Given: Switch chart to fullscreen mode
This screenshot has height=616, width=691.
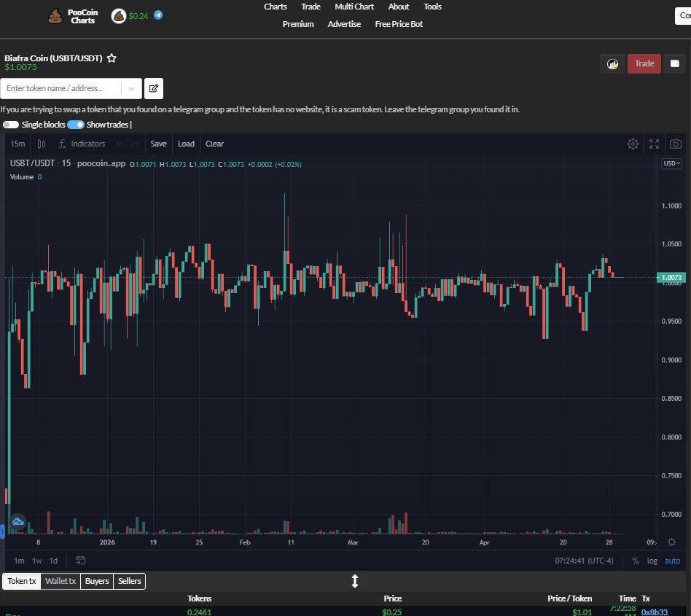Looking at the screenshot, I should point(654,144).
